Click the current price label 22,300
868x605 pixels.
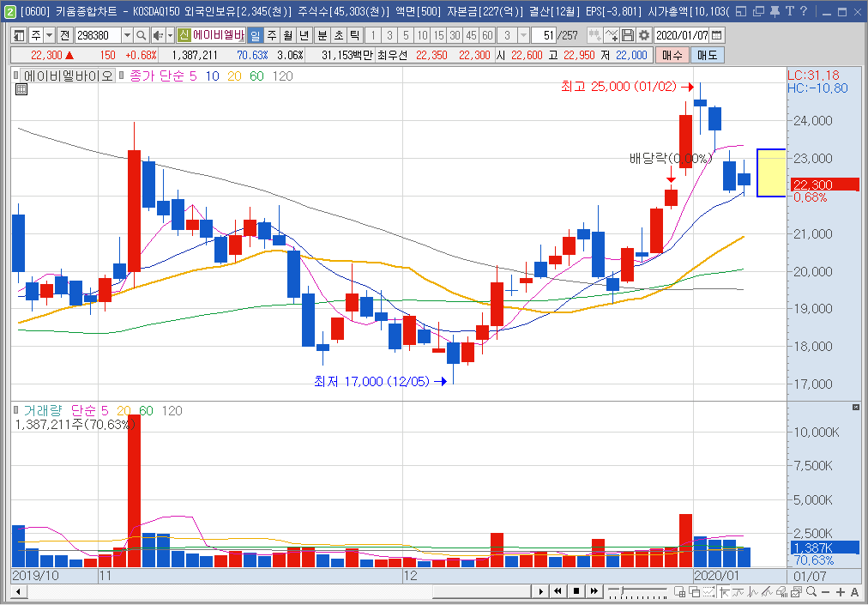click(x=825, y=185)
